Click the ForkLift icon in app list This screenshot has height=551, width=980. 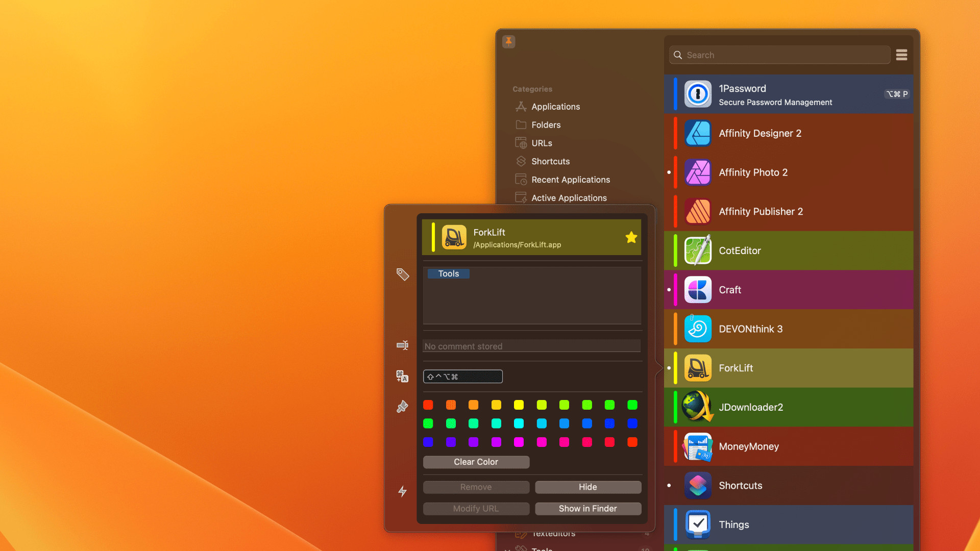click(x=698, y=368)
